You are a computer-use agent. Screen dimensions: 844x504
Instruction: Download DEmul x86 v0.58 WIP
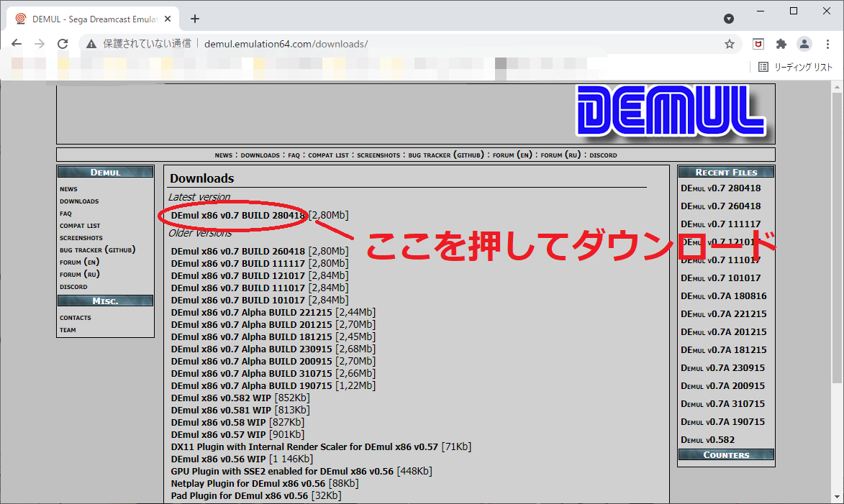pos(219,423)
